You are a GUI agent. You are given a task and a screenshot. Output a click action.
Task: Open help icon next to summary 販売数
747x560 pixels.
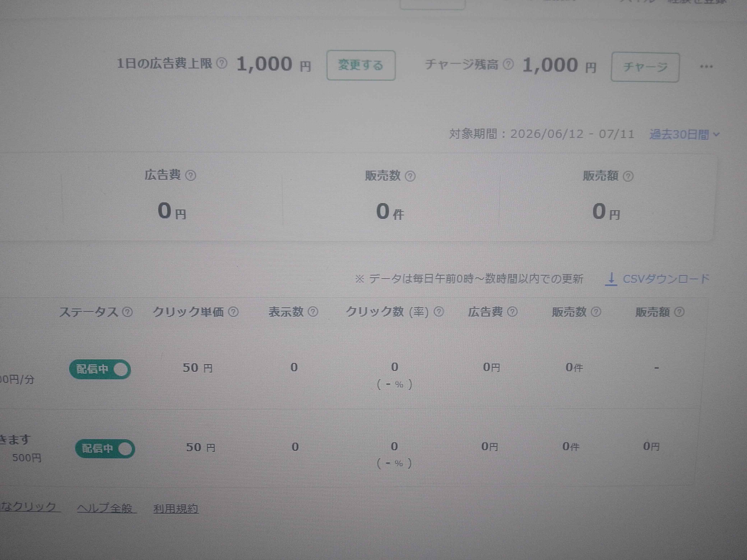pos(410,176)
